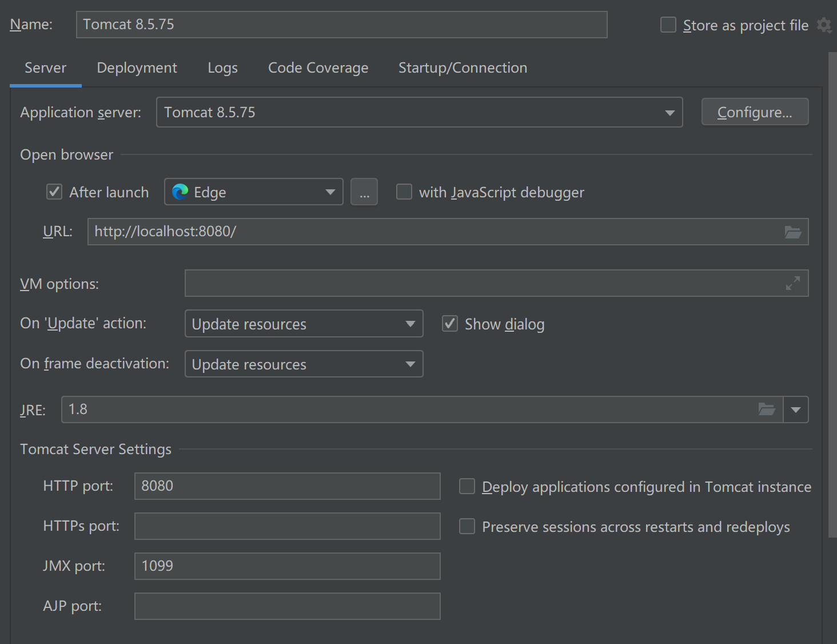Expand the VM options field with the expand icon

(x=793, y=283)
